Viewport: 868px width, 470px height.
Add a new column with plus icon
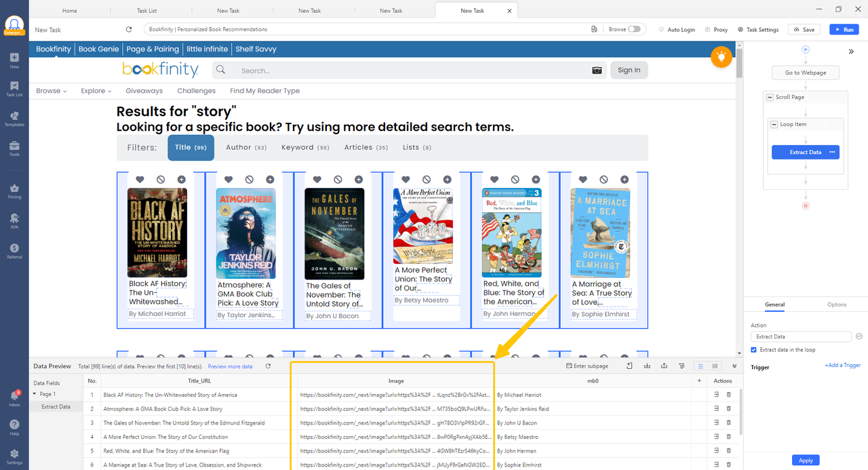699,381
